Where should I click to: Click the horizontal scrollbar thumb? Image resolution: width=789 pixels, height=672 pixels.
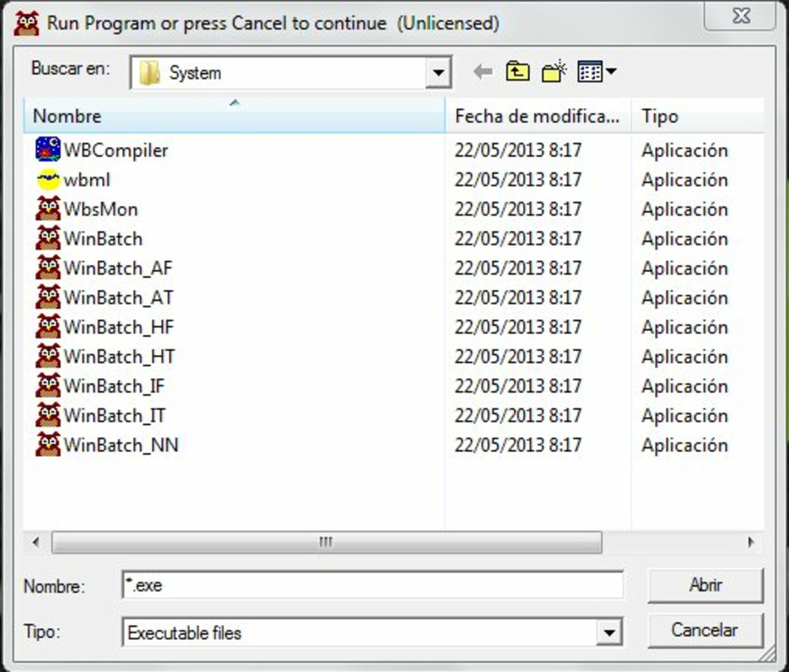(x=327, y=543)
